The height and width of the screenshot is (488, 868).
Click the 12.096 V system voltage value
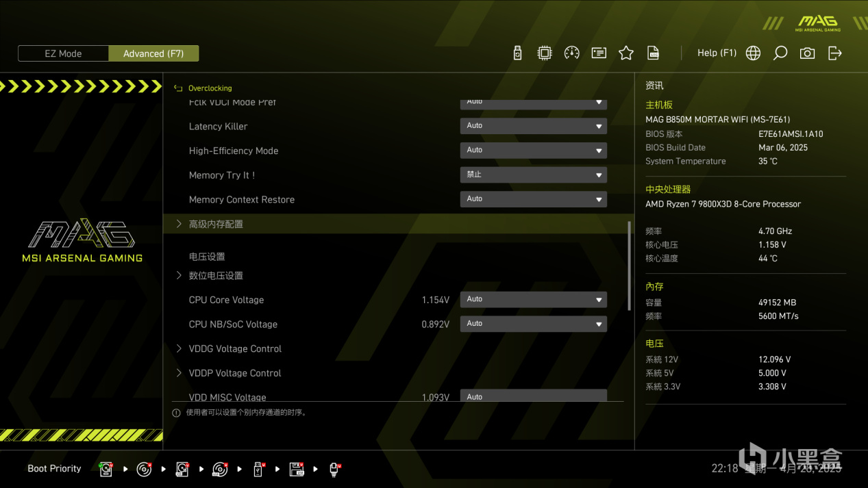click(x=774, y=359)
